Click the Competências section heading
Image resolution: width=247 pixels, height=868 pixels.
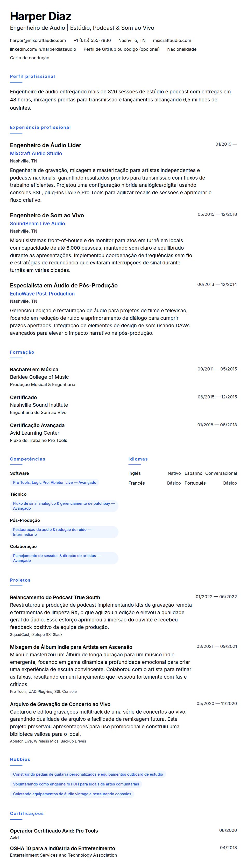pos(27,459)
